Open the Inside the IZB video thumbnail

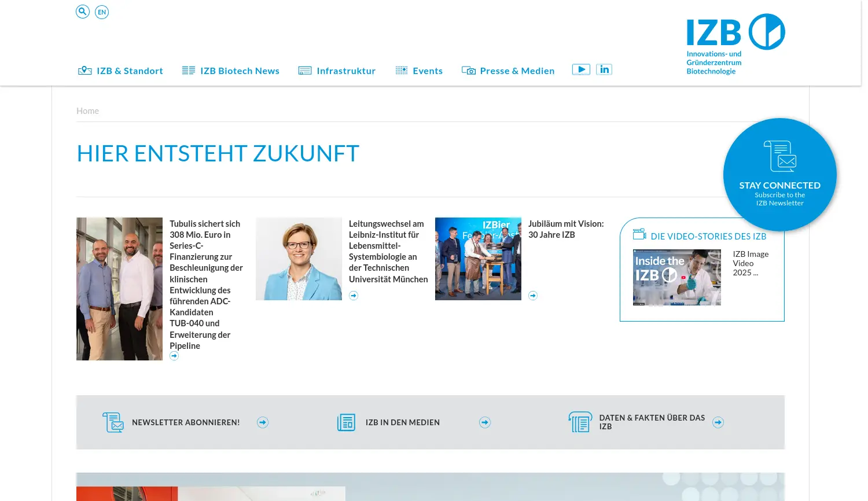(x=676, y=277)
